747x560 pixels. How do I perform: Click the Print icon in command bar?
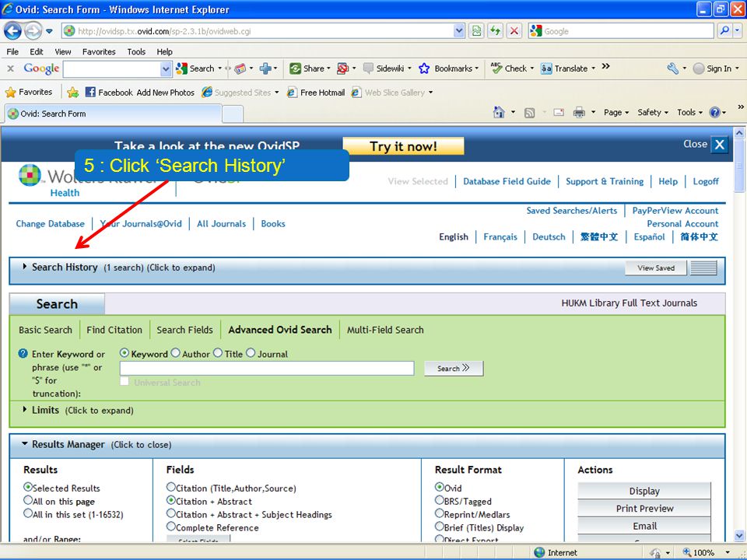coord(579,112)
